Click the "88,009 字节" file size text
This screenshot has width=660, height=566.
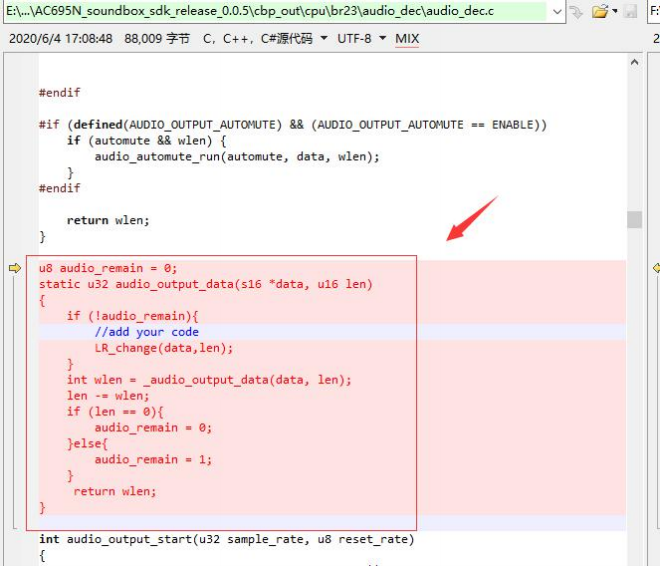(x=157, y=39)
